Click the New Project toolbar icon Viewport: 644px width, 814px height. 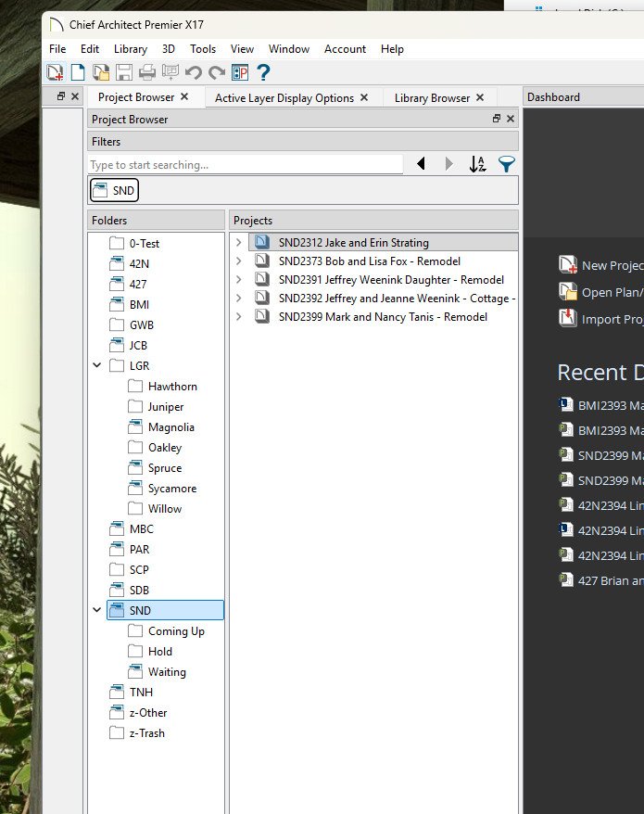click(x=56, y=72)
